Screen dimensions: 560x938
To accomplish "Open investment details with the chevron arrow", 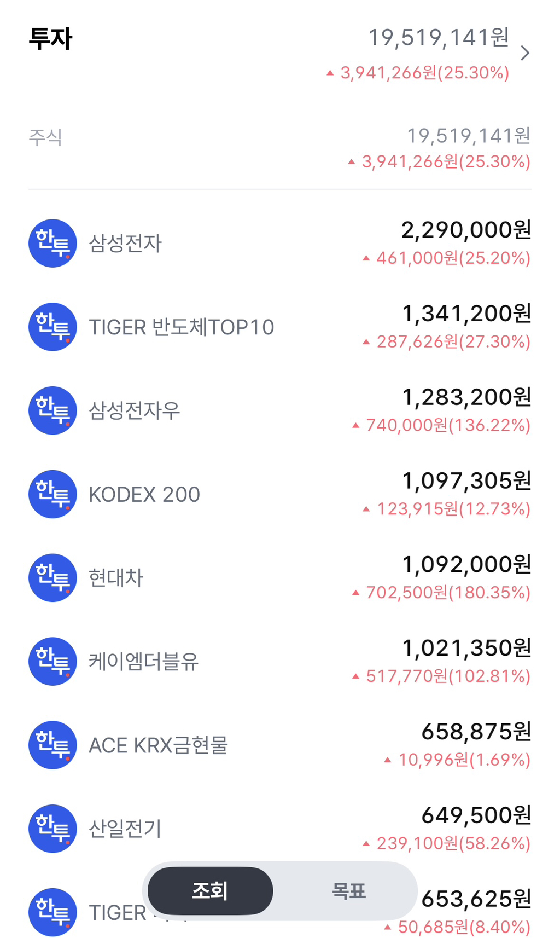I will [x=525, y=53].
